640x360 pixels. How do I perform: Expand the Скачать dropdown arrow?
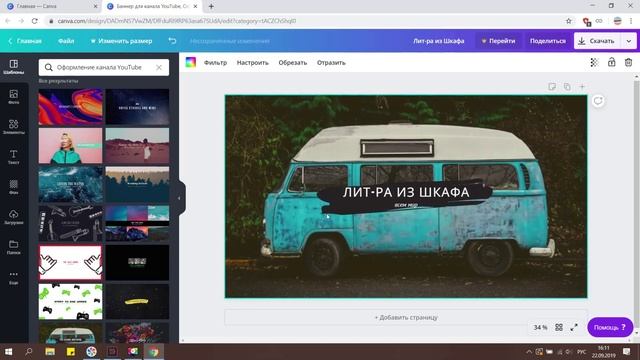(x=629, y=41)
